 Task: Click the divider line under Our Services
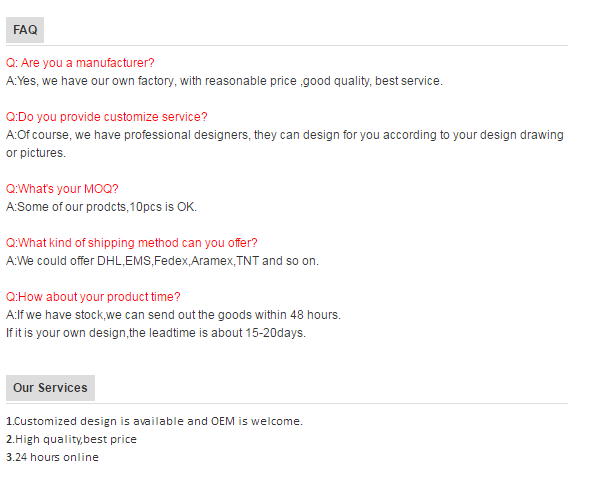click(x=287, y=403)
